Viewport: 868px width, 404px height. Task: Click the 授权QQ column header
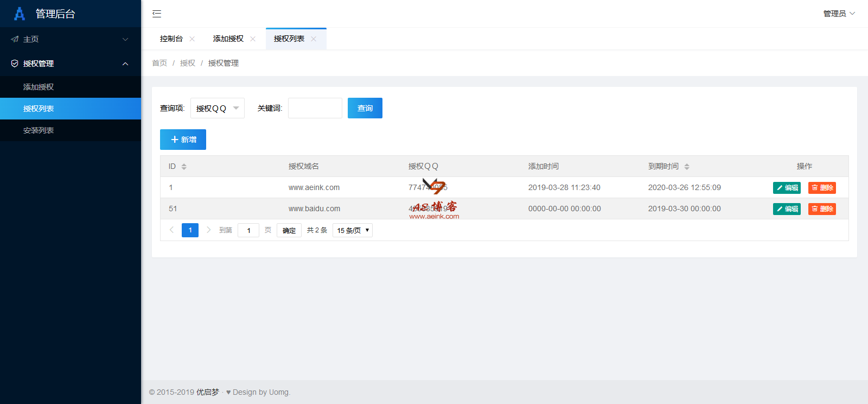click(423, 166)
